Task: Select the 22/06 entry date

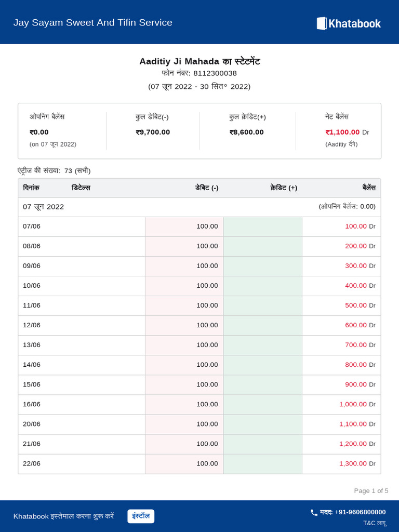Action: 32,463
